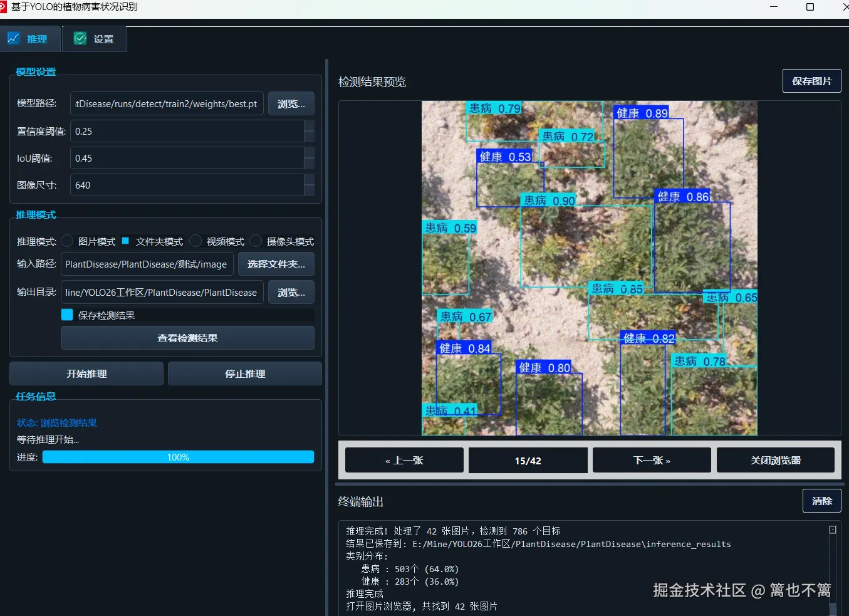Click the checkmark icon on the 设置 tab
849x616 pixels.
click(x=80, y=38)
